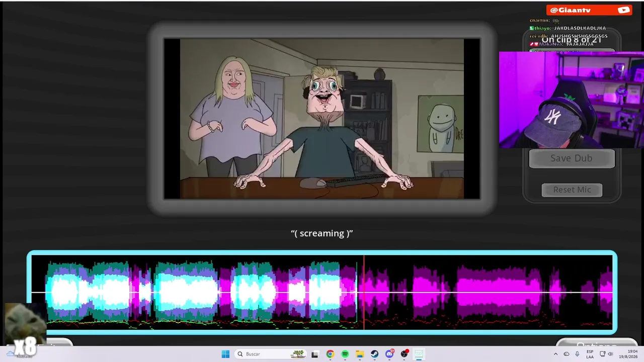This screenshot has height=362, width=644.
Task: Open network settings tray icon
Action: pyautogui.click(x=603, y=354)
